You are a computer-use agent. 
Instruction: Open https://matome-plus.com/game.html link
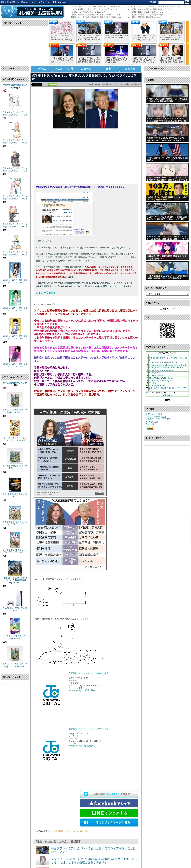coord(167,365)
